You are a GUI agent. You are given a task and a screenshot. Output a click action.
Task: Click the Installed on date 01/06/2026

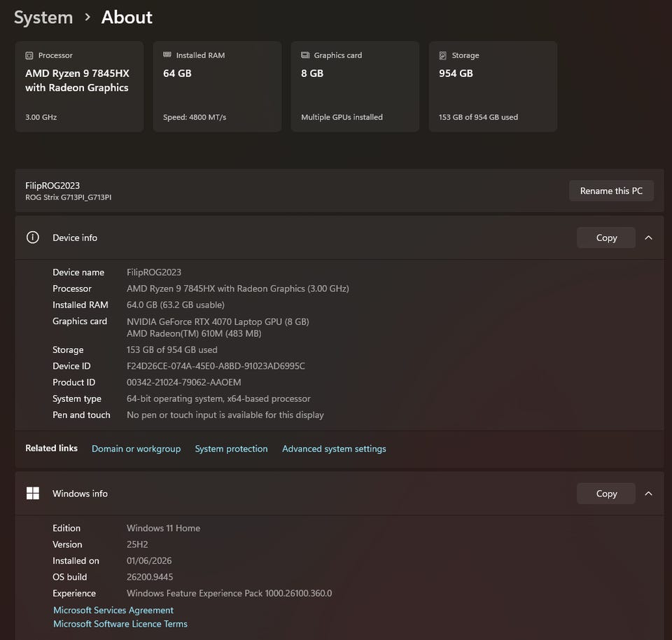pos(149,561)
